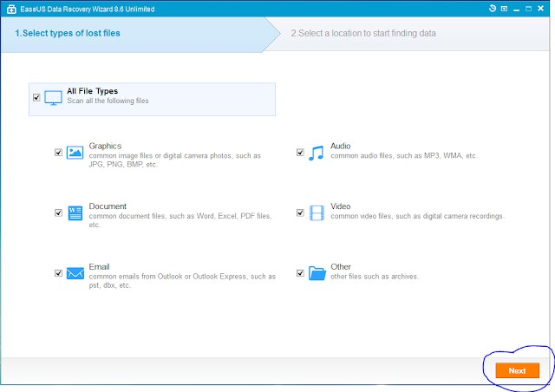The width and height of the screenshot is (555, 392).
Task: Click 'other files such as archives' text
Action: pyautogui.click(x=375, y=277)
